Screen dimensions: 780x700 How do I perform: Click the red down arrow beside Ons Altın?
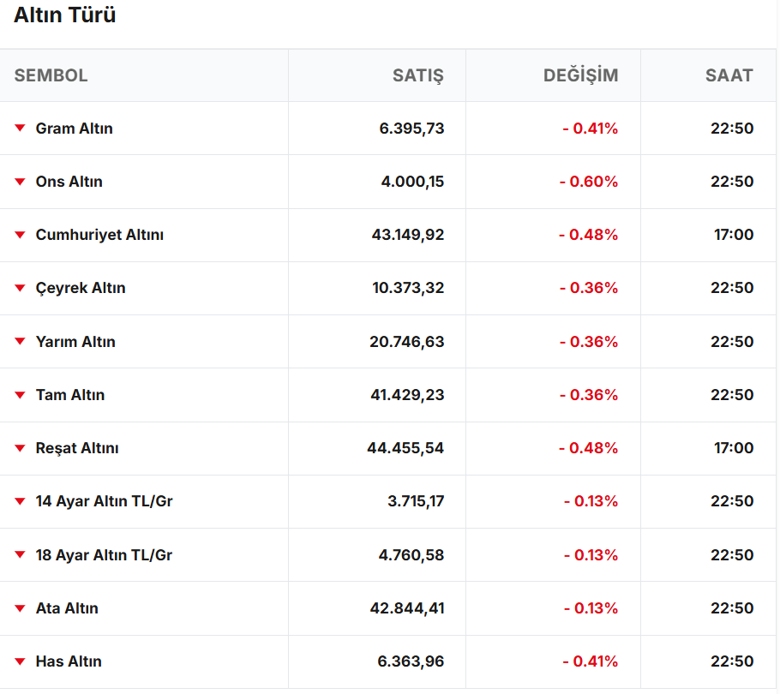click(20, 182)
